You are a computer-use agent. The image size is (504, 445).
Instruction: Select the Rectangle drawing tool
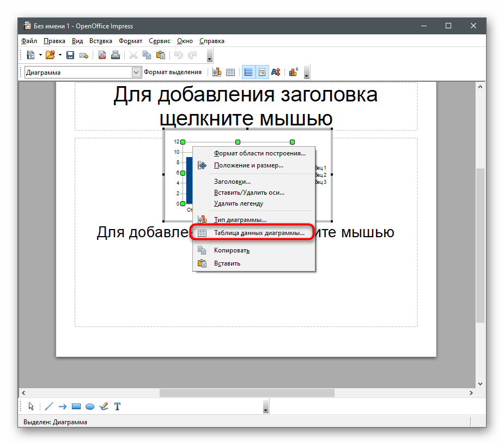click(76, 406)
